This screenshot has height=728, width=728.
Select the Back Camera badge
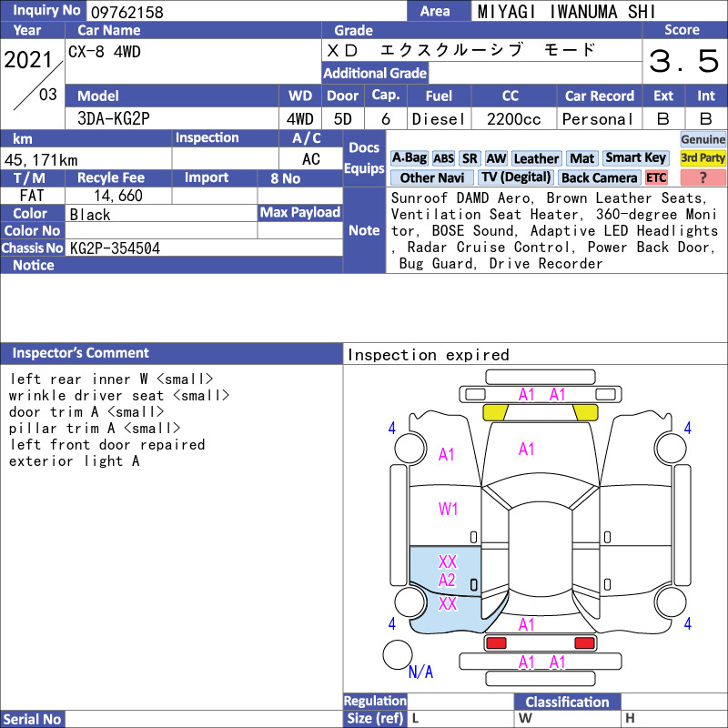(599, 177)
